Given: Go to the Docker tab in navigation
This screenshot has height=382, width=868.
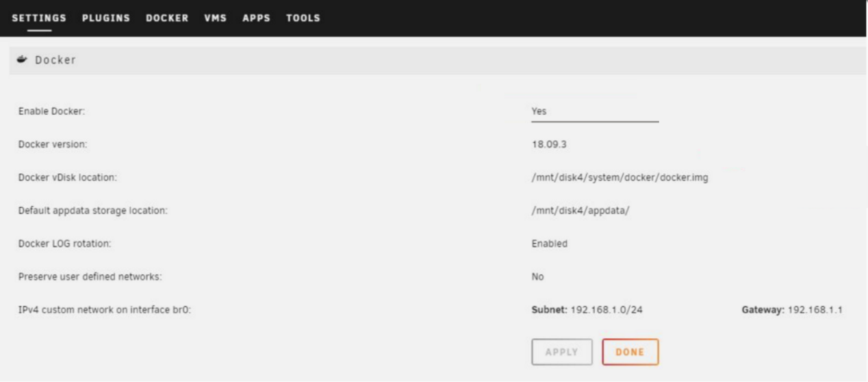Looking at the screenshot, I should coord(167,18).
